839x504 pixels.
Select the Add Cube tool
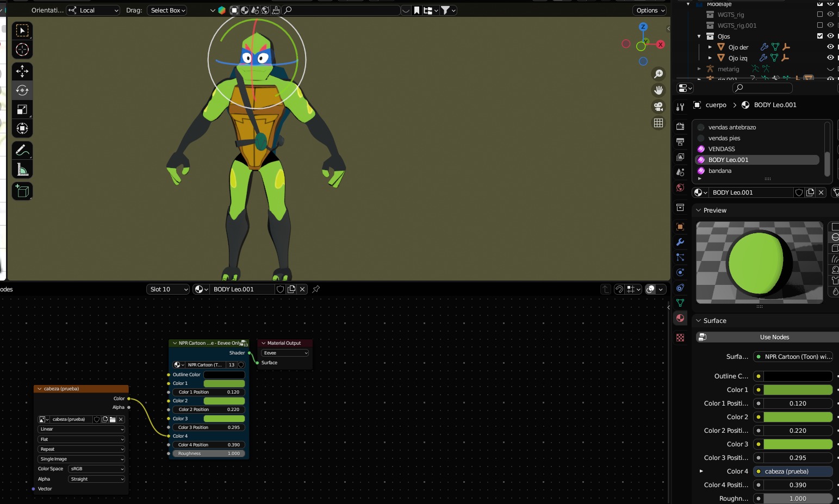[x=22, y=191]
